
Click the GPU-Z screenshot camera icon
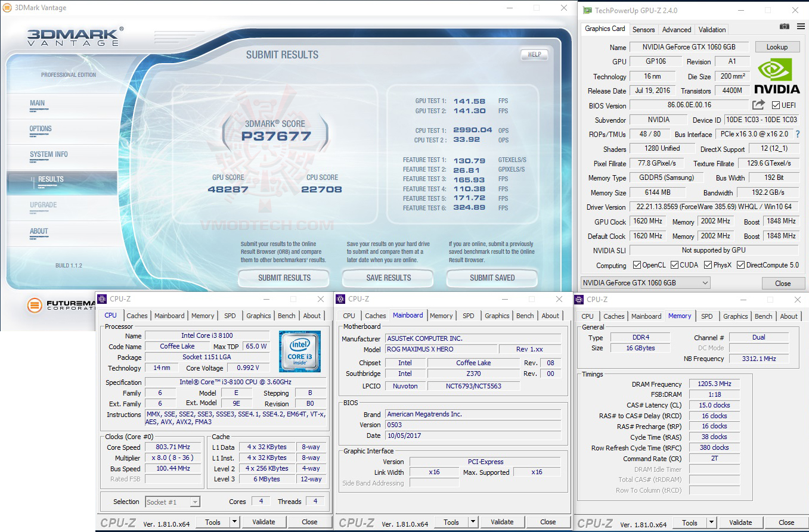785,26
